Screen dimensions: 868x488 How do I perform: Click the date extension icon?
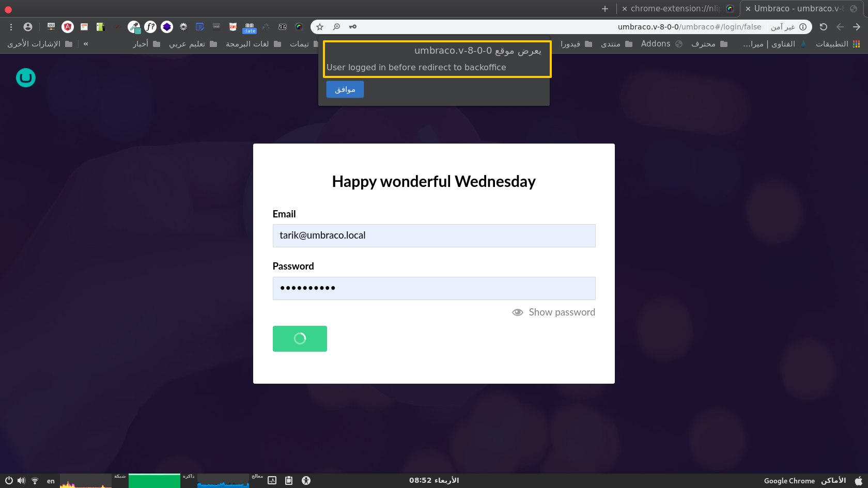point(250,28)
